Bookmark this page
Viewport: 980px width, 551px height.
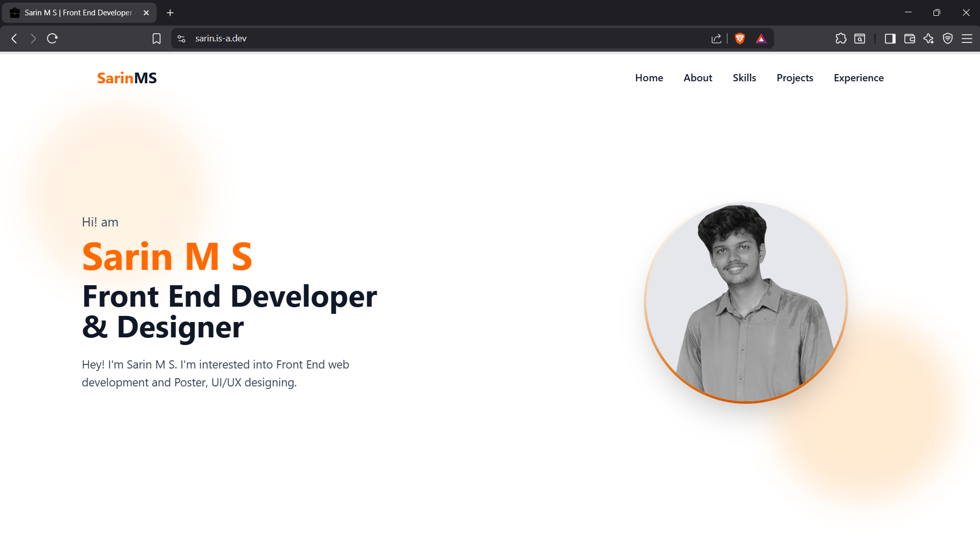[156, 38]
